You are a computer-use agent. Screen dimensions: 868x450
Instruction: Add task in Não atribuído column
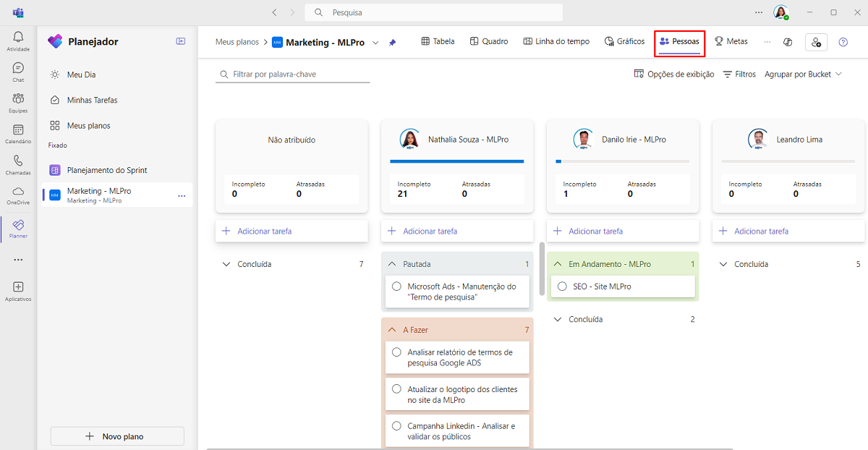[292, 231]
